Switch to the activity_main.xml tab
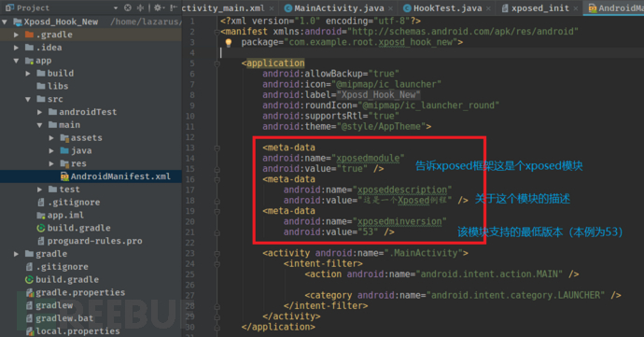This screenshot has height=337, width=644. pyautogui.click(x=224, y=8)
